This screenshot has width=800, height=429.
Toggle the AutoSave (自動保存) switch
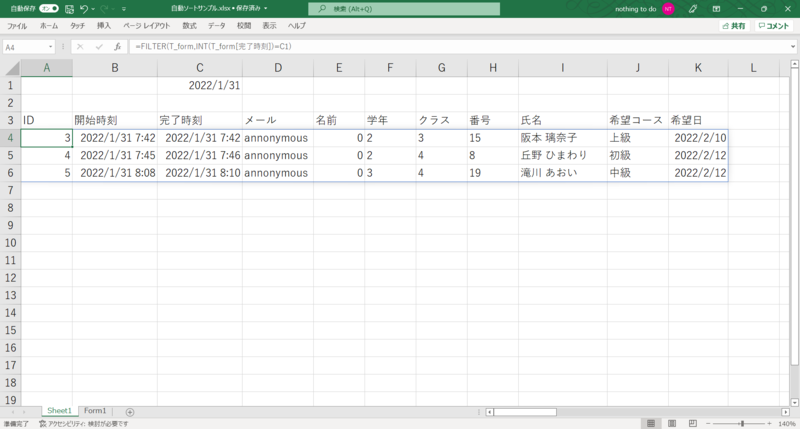coord(49,9)
